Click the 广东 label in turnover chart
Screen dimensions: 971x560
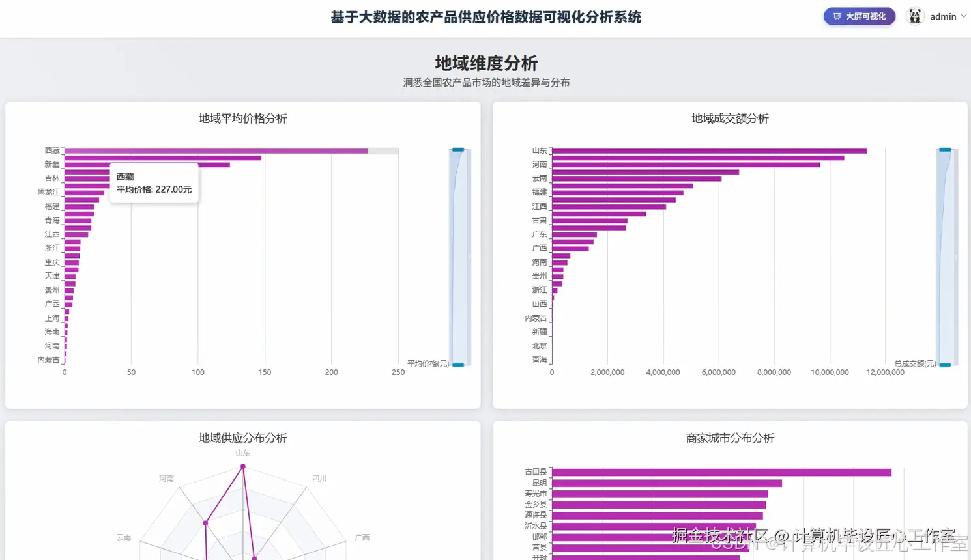click(x=540, y=234)
